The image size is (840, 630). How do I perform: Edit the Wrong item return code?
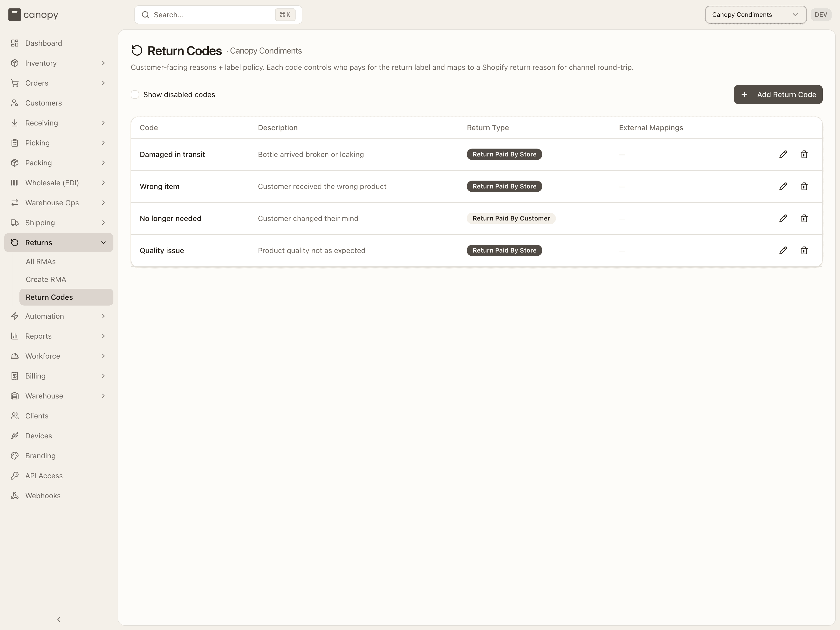(x=783, y=186)
